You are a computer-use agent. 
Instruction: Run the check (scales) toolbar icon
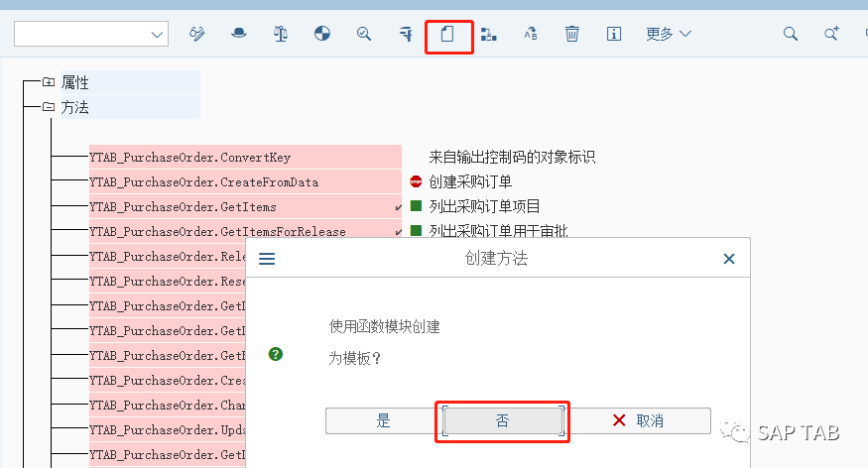[x=281, y=35]
